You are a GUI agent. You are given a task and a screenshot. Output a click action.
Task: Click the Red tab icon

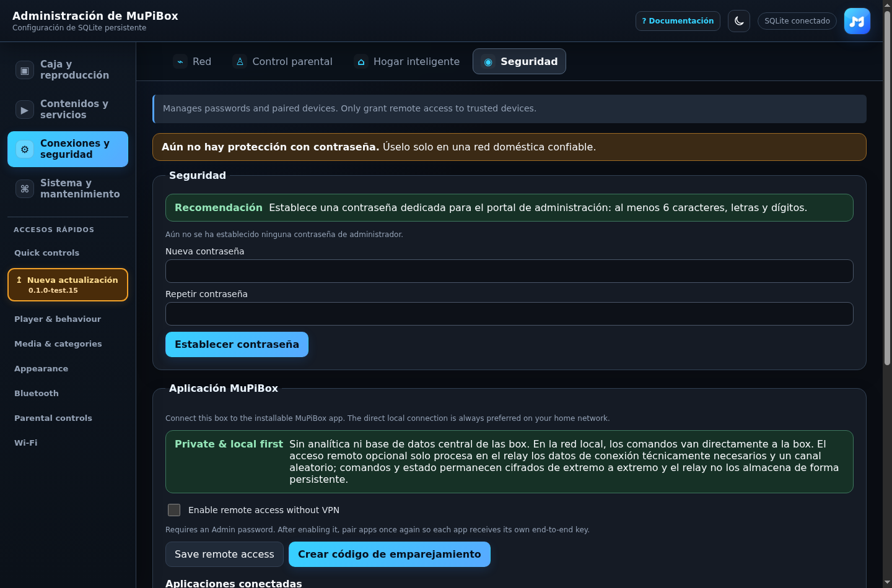pyautogui.click(x=180, y=62)
